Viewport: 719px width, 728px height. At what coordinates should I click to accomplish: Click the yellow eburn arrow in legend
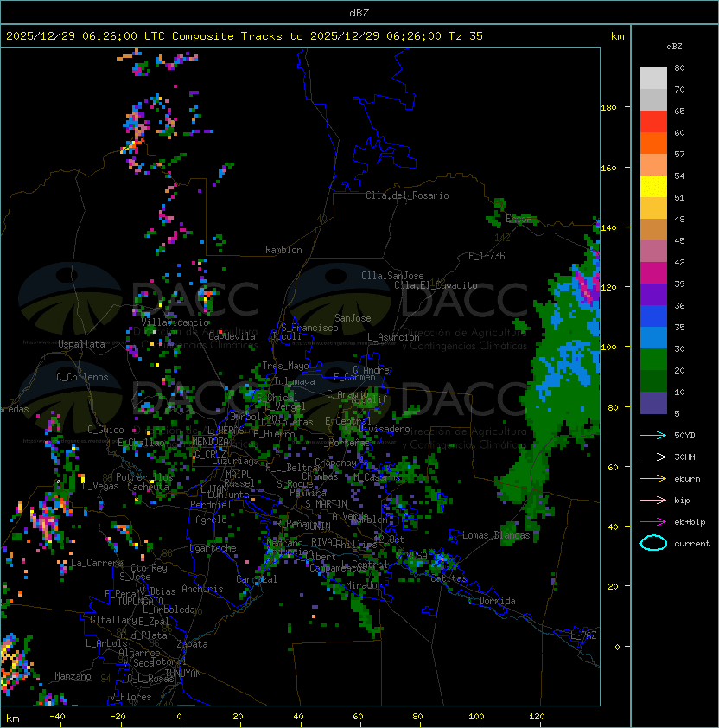(653, 479)
